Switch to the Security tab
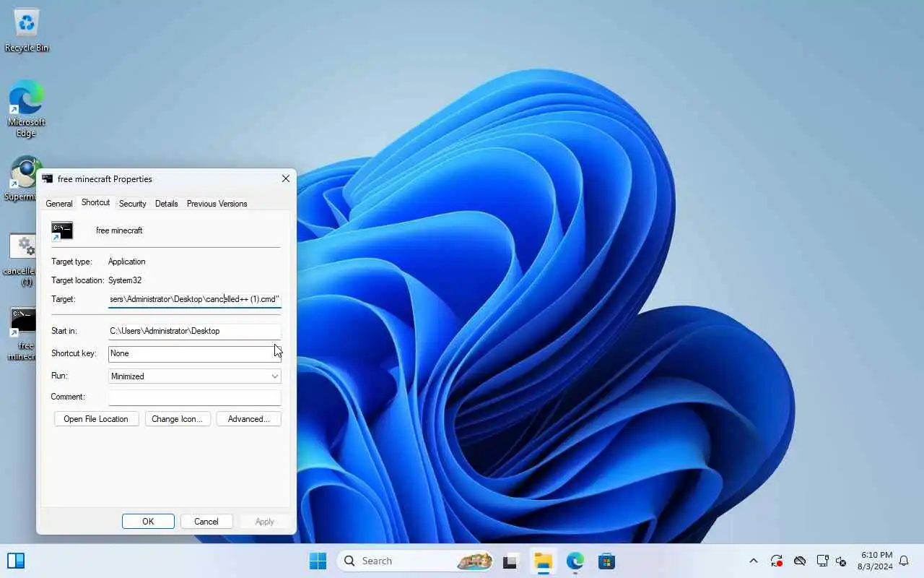Viewport: 924px width, 578px height. coord(133,204)
